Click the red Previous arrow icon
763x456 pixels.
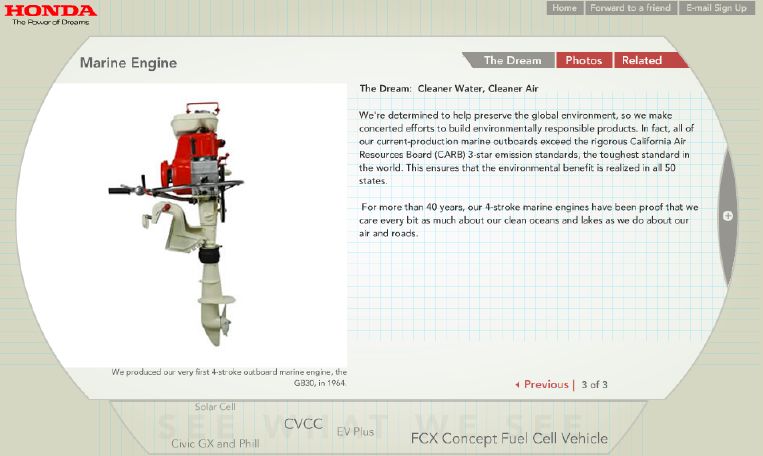(x=517, y=385)
